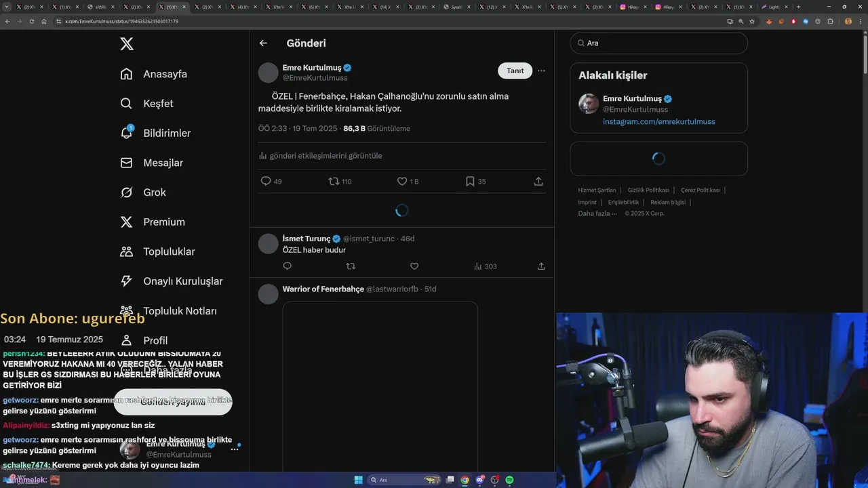Open Grok from the sidebar

coord(143,192)
